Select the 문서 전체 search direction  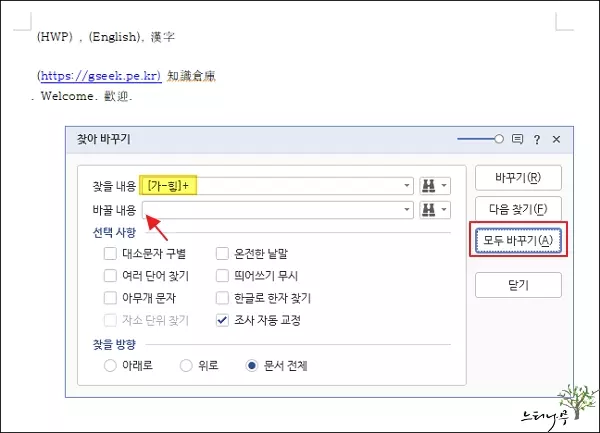tap(251, 366)
